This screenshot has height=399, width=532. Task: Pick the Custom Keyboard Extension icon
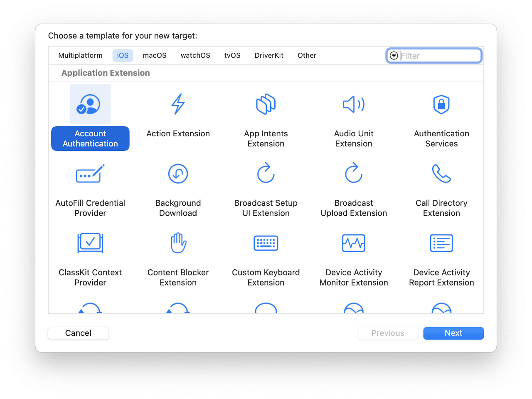pos(266,243)
